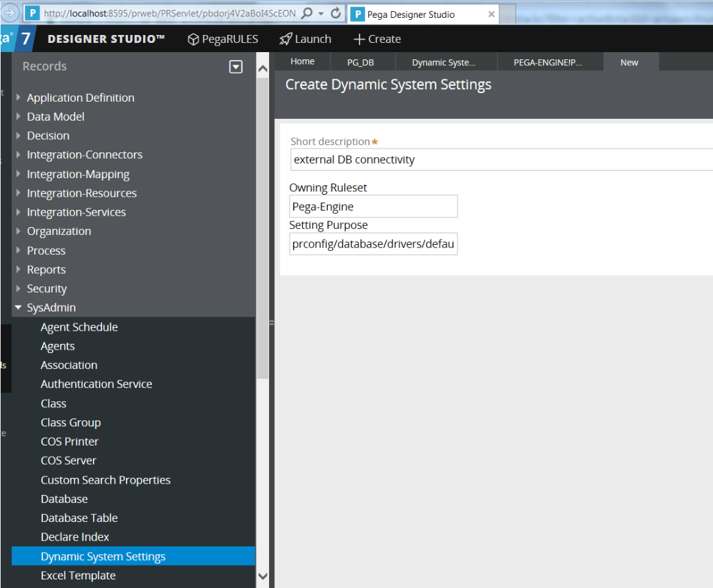
Task: Open the address bar dropdown arrow
Action: click(x=321, y=14)
